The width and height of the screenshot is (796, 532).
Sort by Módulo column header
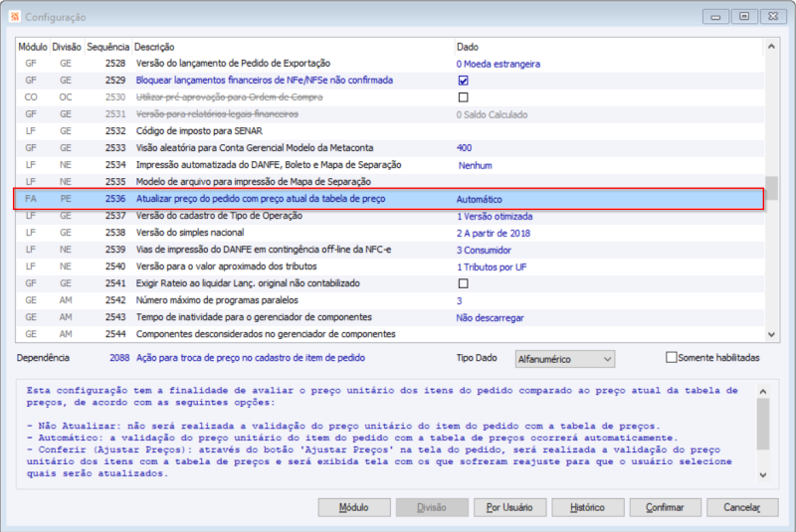pos(33,47)
